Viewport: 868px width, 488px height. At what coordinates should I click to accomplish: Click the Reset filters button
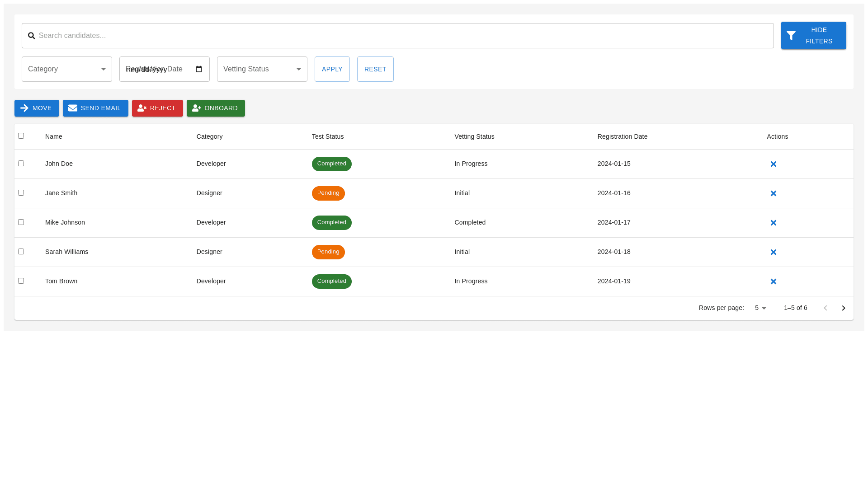click(x=375, y=69)
